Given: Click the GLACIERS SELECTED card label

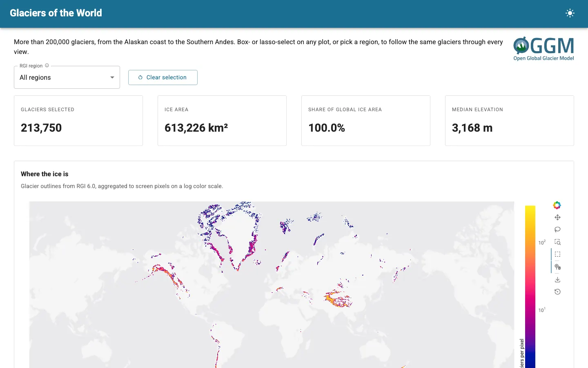Looking at the screenshot, I should coord(48,110).
